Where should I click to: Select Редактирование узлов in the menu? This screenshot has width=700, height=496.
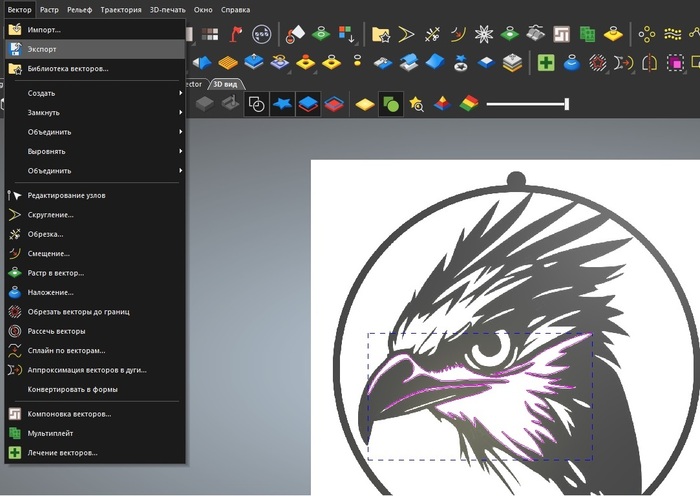[x=95, y=195]
